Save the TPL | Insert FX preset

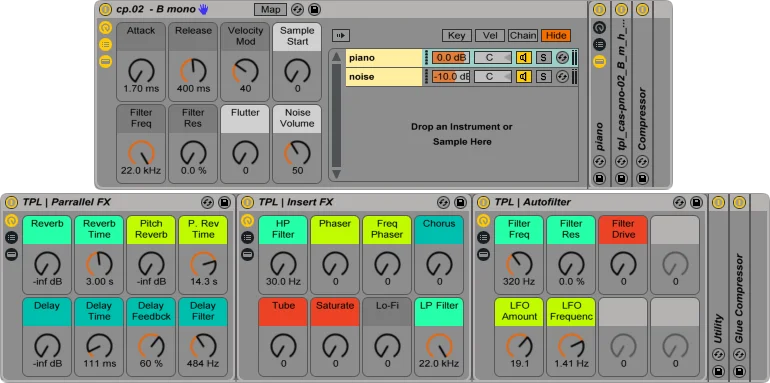(x=461, y=202)
